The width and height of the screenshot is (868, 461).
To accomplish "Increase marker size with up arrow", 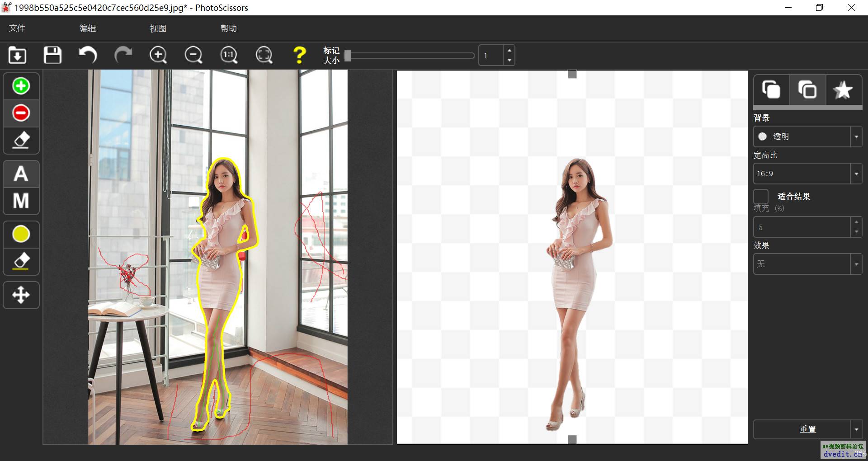I will click(509, 51).
